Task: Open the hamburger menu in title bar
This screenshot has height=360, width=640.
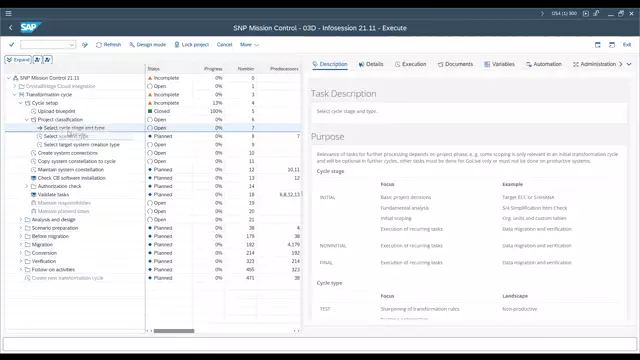Action: tap(8, 13)
